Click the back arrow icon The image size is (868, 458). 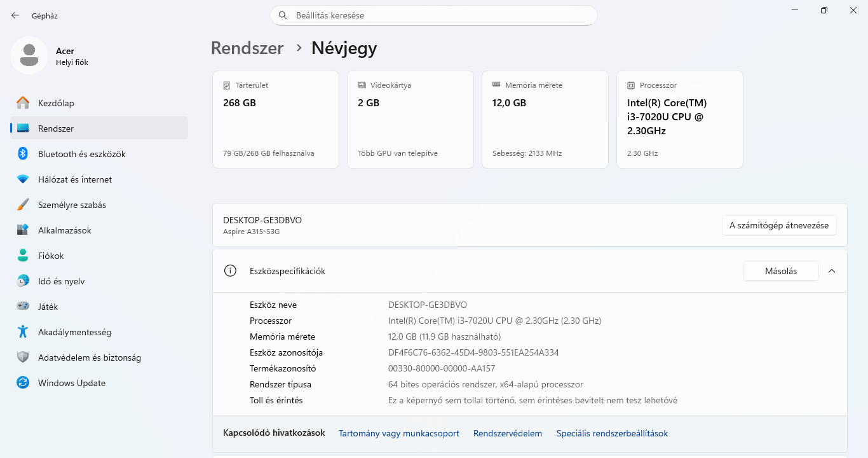[x=15, y=15]
